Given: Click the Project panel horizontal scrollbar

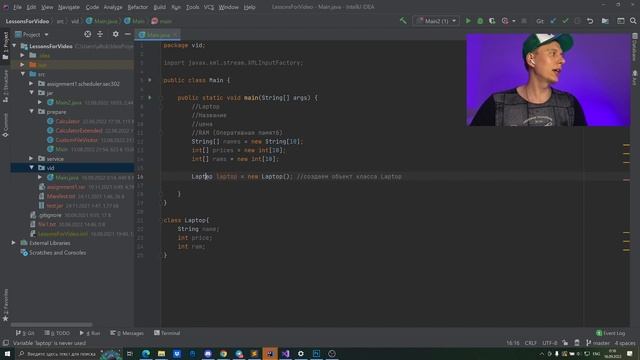Looking at the screenshot, I should (x=51, y=325).
